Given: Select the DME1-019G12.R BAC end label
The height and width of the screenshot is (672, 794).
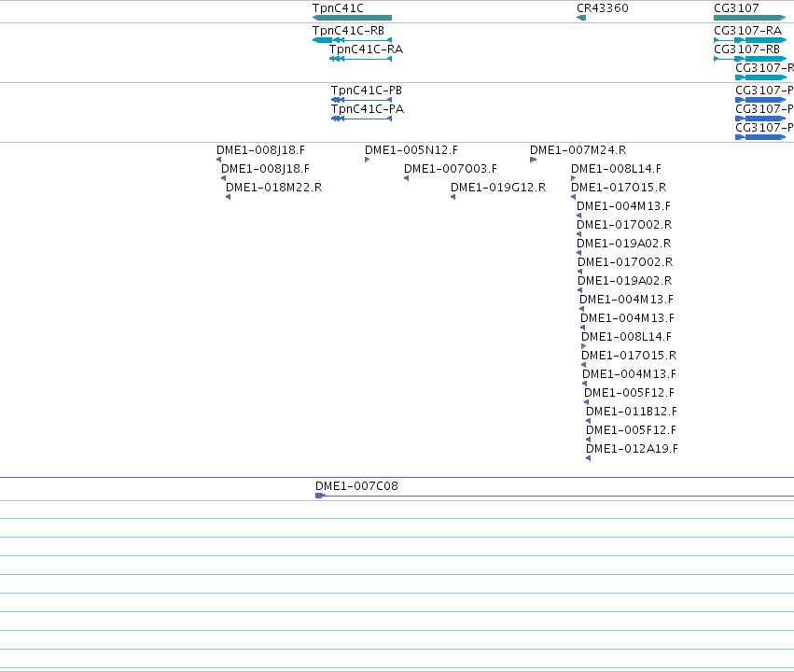Looking at the screenshot, I should pos(498,188).
